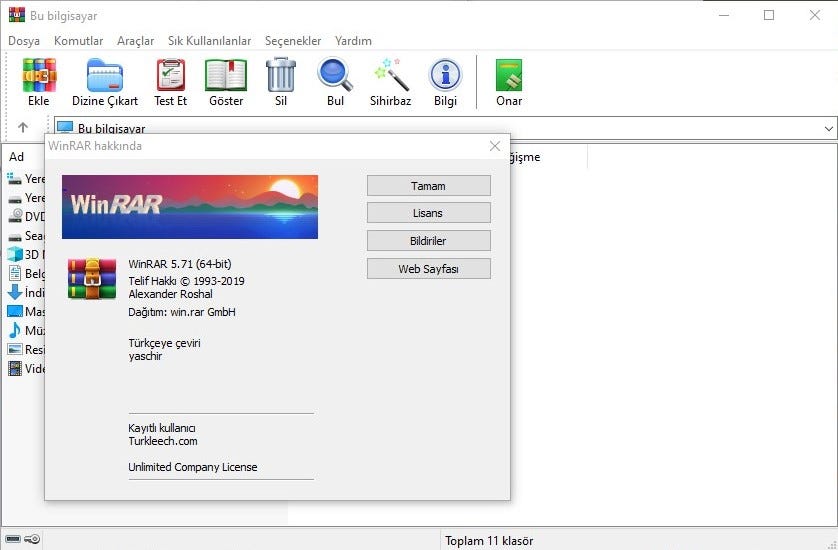838x550 pixels.
Task: Open the Lisans license button
Action: (x=429, y=213)
